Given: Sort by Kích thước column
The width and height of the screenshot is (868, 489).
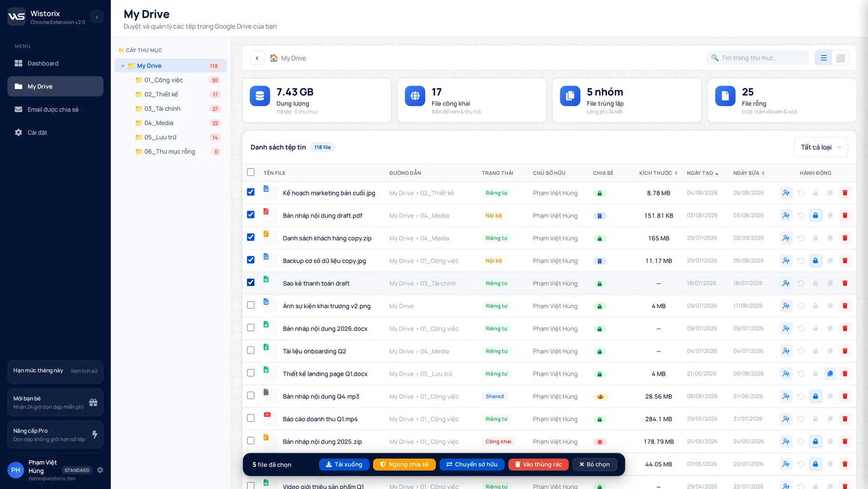Looking at the screenshot, I should click(x=658, y=173).
